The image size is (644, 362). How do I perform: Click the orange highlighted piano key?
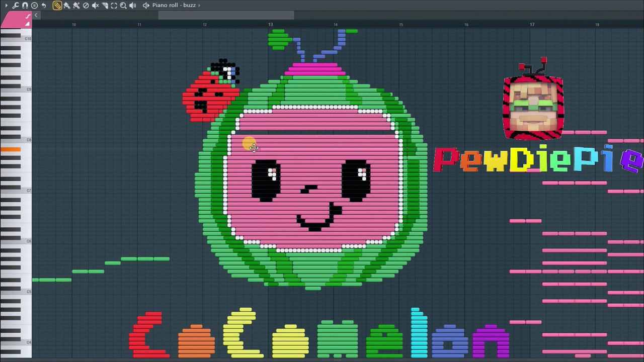(10, 149)
